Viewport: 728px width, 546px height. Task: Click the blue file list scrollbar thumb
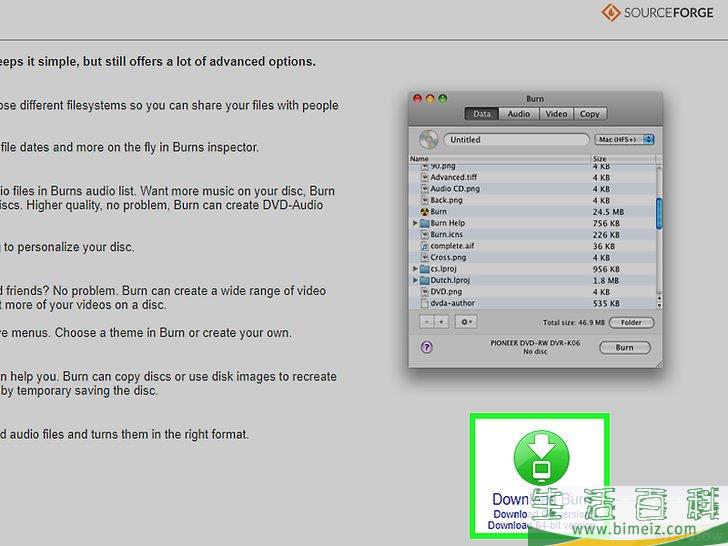(x=659, y=213)
